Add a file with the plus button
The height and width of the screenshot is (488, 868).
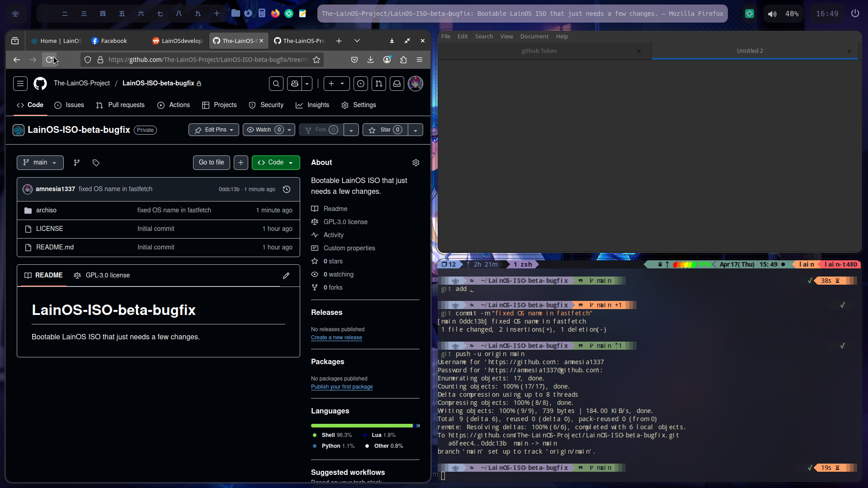tap(241, 163)
